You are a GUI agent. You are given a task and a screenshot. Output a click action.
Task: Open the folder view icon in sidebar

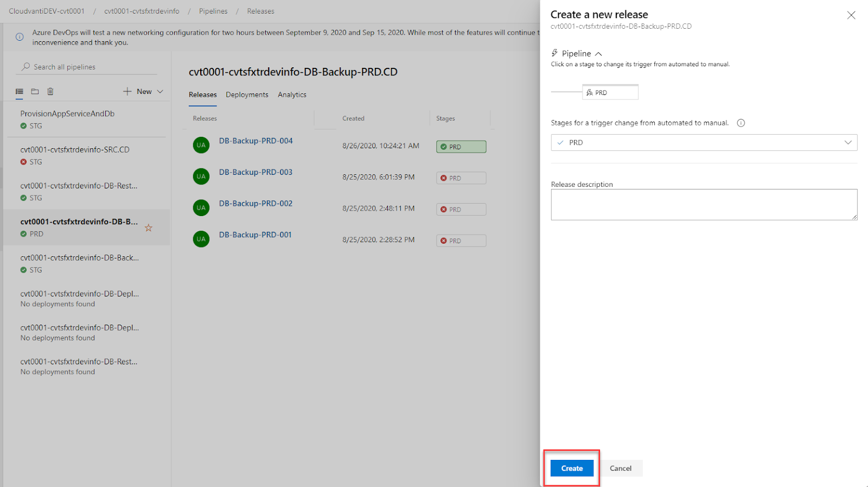pyautogui.click(x=35, y=91)
